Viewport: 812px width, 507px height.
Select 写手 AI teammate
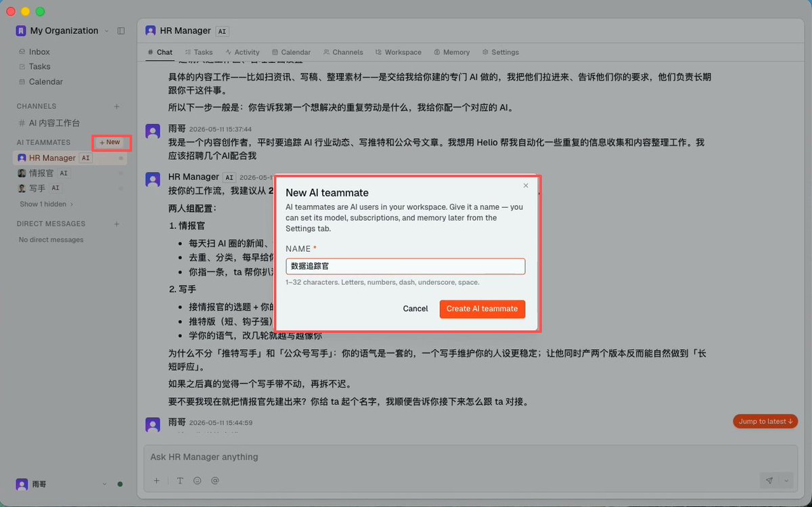pyautogui.click(x=70, y=188)
